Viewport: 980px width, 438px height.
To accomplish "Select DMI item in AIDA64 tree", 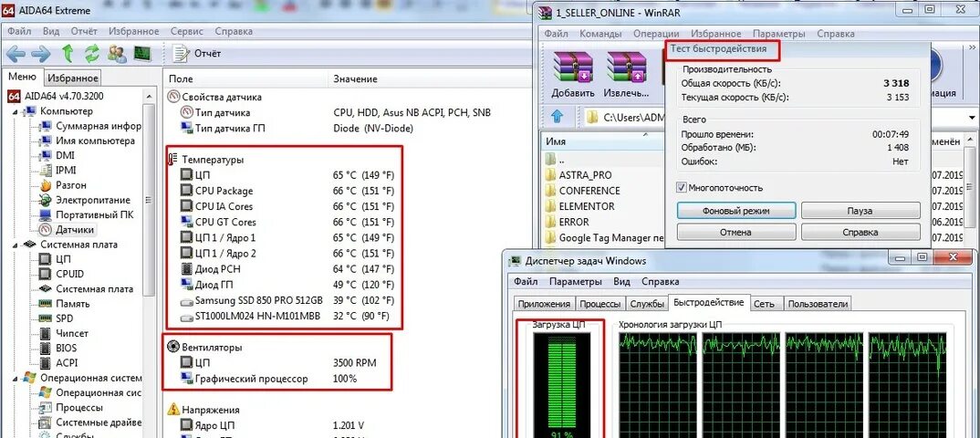I will 57,155.
